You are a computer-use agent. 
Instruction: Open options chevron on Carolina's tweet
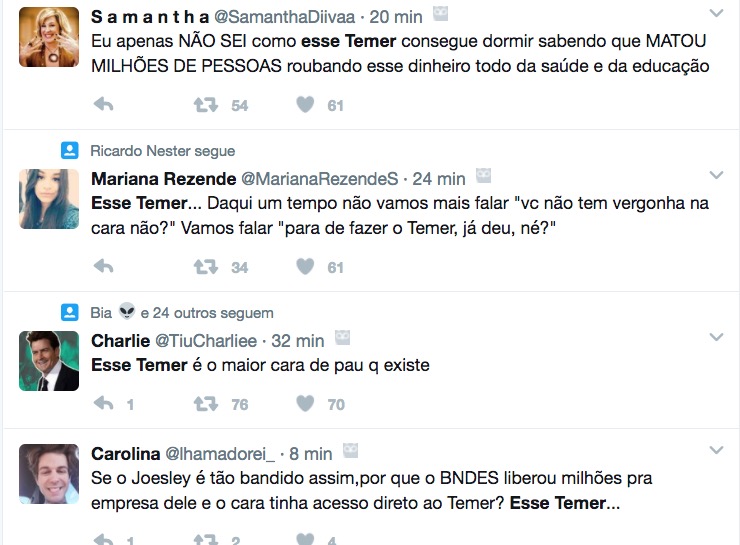pyautogui.click(x=716, y=449)
